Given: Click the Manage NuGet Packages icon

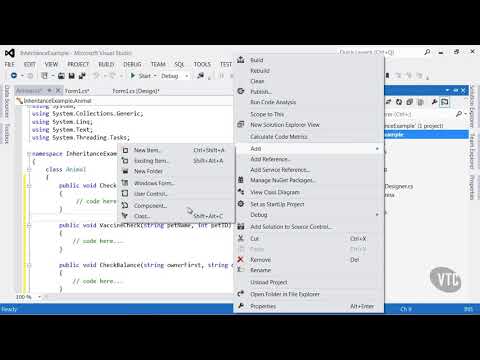Looking at the screenshot, I should click(x=241, y=180).
